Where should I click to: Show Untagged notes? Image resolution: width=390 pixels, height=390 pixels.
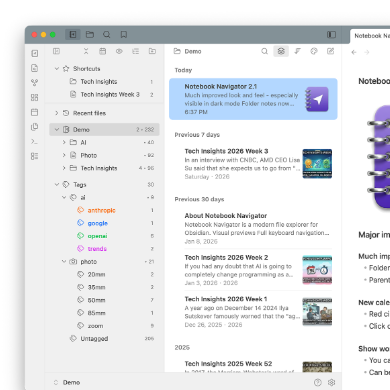tap(104, 339)
